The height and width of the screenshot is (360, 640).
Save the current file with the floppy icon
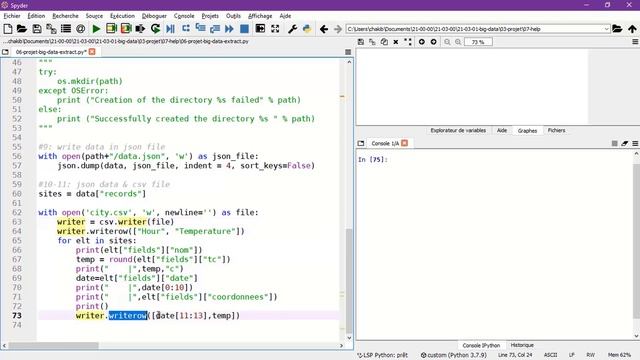[x=37, y=29]
